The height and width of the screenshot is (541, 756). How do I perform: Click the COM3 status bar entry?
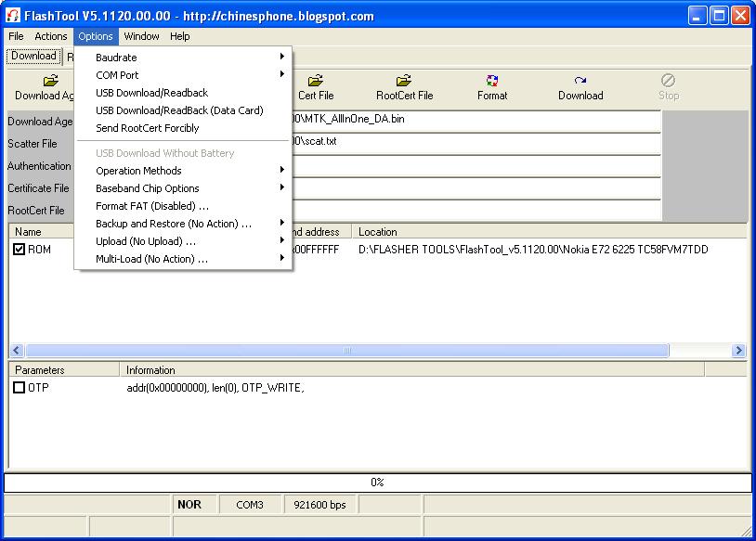pos(250,505)
